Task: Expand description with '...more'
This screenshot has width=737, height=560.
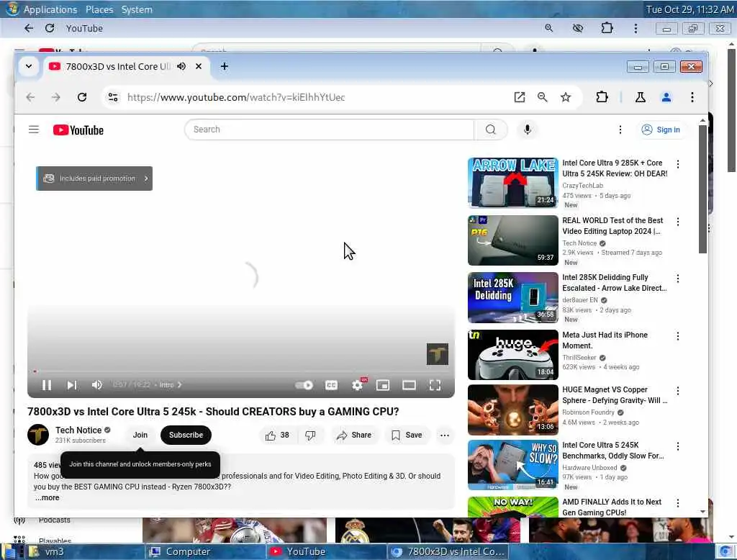Action: 47,497
